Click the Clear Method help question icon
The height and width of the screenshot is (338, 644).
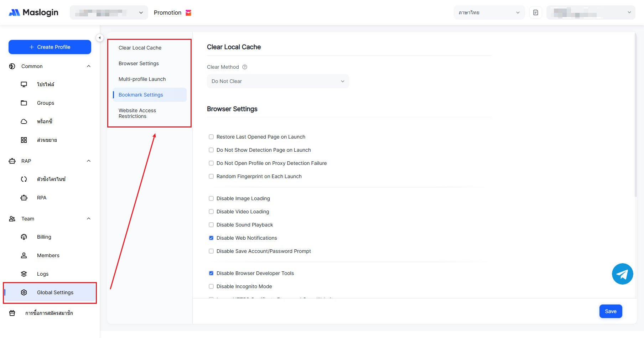pos(245,67)
